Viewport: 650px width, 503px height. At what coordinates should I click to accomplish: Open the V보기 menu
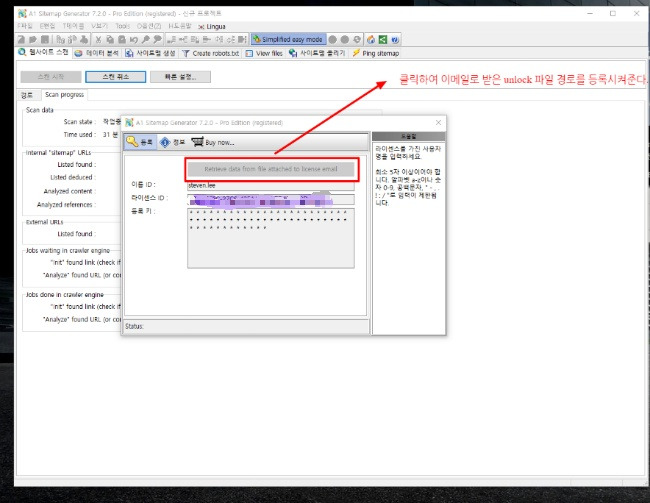tap(99, 26)
